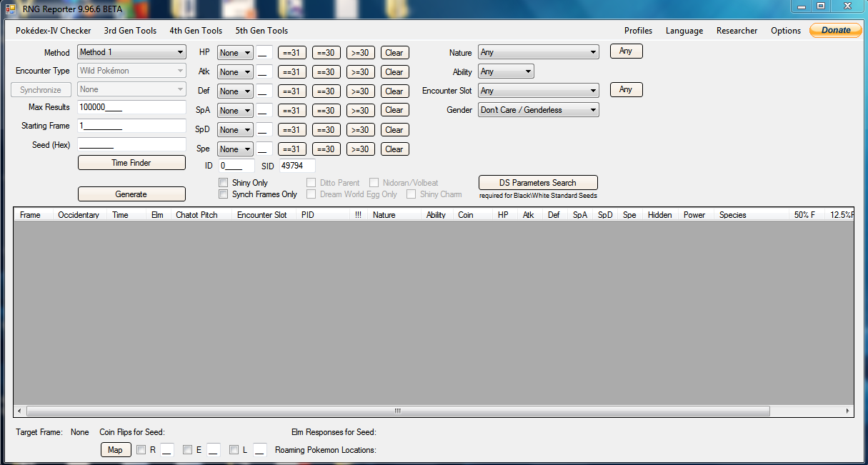The width and height of the screenshot is (868, 465).
Task: Open the Map window
Action: click(115, 449)
